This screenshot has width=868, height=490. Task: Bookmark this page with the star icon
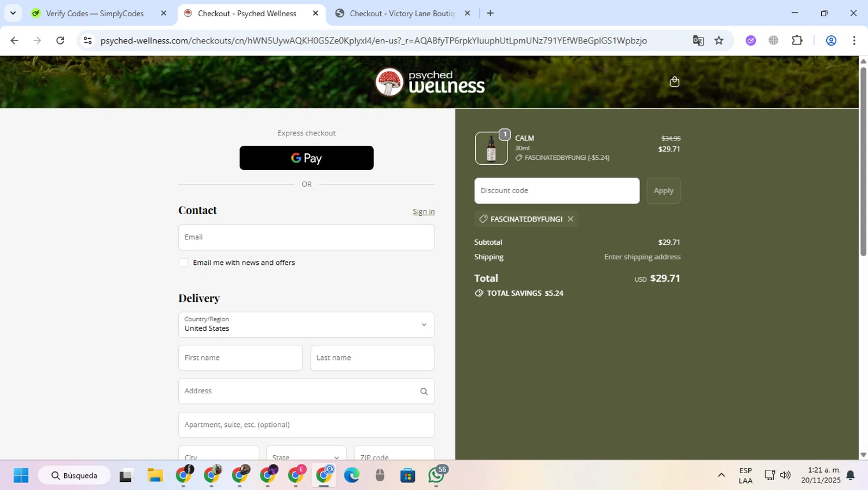click(x=719, y=40)
